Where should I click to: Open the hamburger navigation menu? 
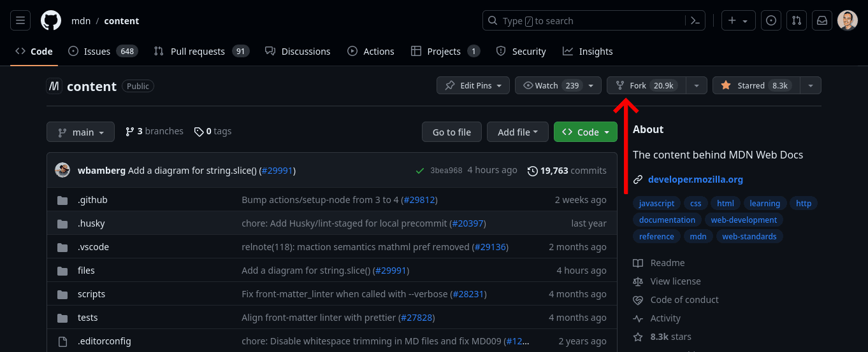pos(20,20)
